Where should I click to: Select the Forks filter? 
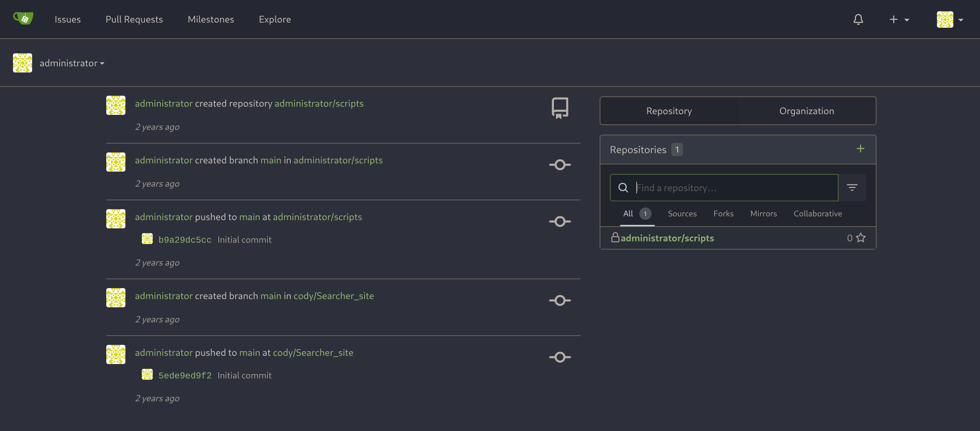pyautogui.click(x=723, y=214)
